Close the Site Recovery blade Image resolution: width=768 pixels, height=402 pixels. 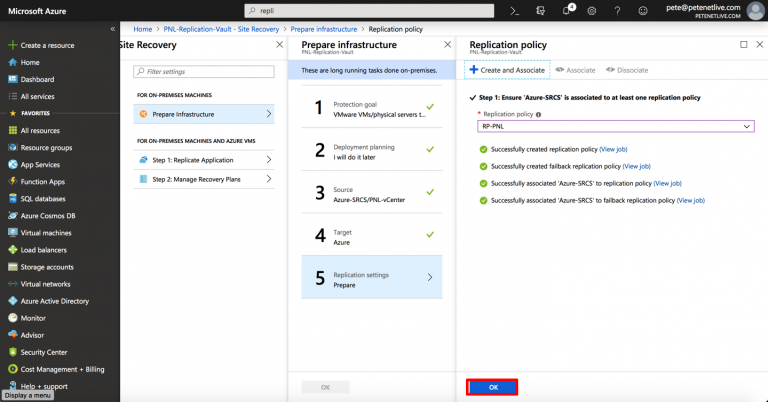pos(280,45)
